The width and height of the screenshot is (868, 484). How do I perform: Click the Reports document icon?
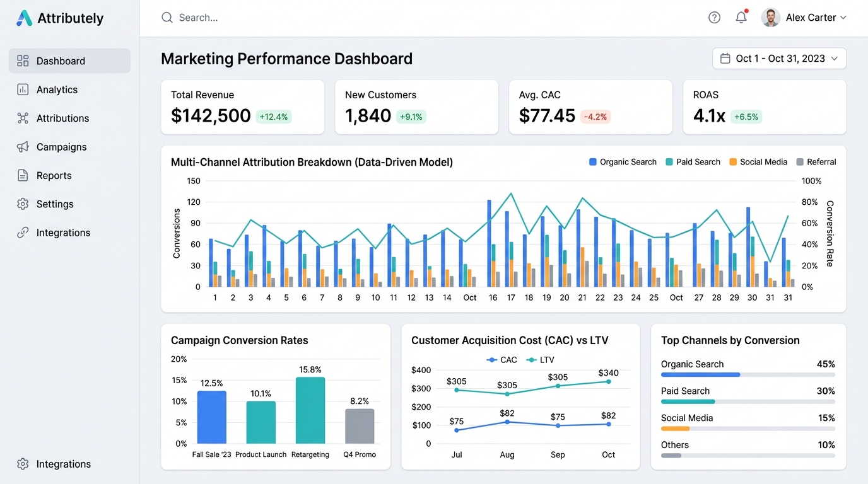(x=23, y=175)
